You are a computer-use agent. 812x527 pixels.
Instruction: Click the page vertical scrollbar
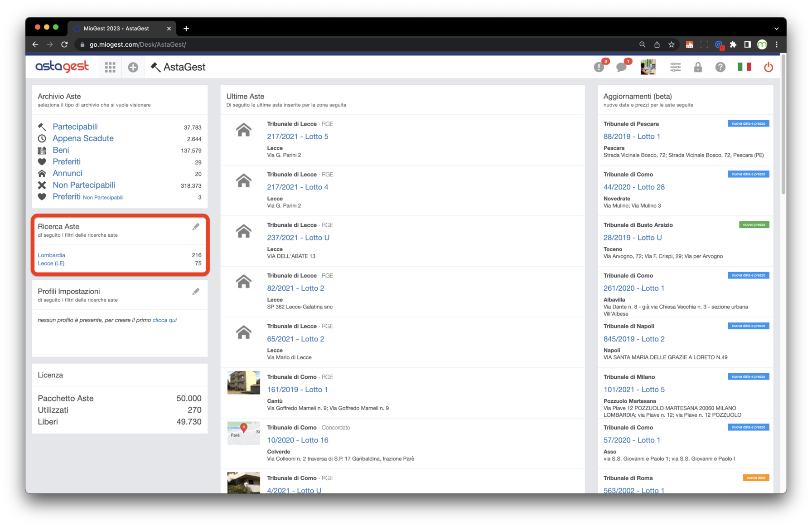tap(783, 124)
